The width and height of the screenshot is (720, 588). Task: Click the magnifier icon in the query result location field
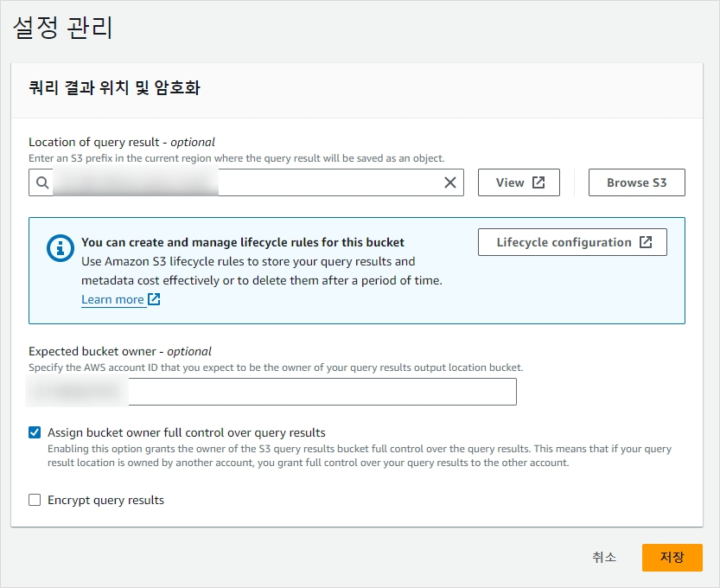[x=41, y=182]
